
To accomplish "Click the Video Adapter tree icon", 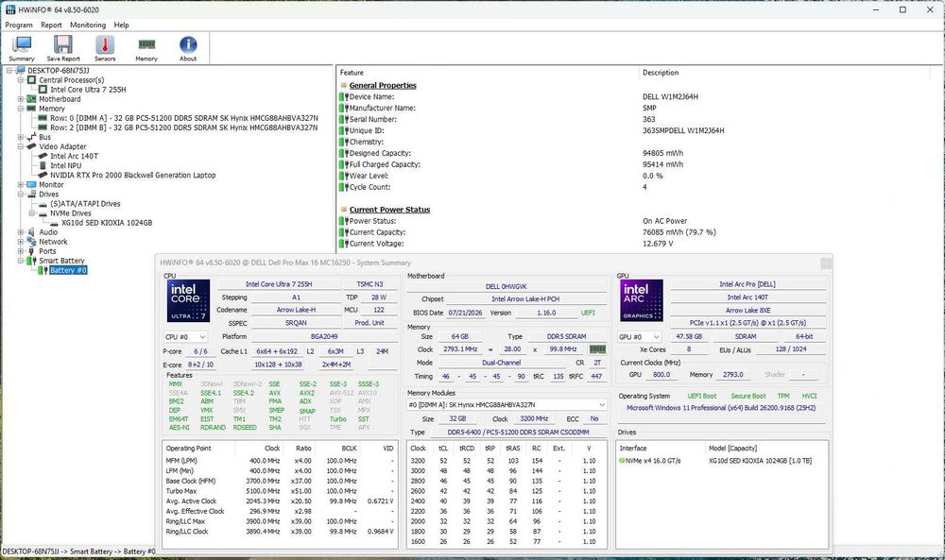I will tap(31, 146).
